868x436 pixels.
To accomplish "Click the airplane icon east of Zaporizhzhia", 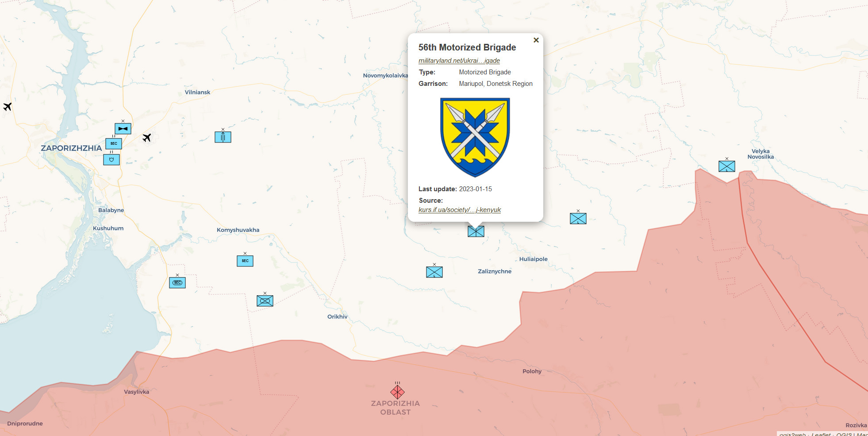I will pyautogui.click(x=147, y=138).
